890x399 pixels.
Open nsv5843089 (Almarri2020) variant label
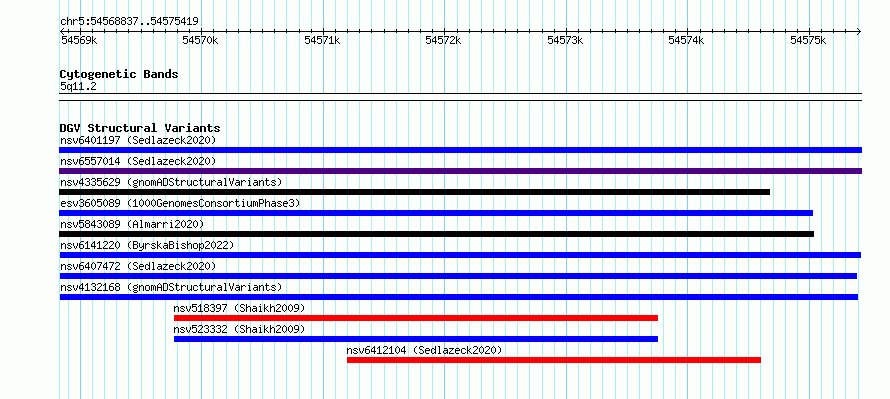[132, 224]
